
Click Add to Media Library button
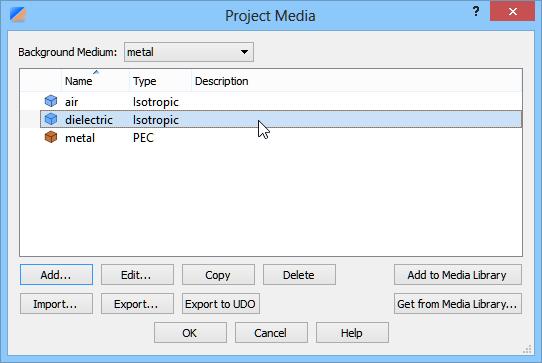(458, 275)
